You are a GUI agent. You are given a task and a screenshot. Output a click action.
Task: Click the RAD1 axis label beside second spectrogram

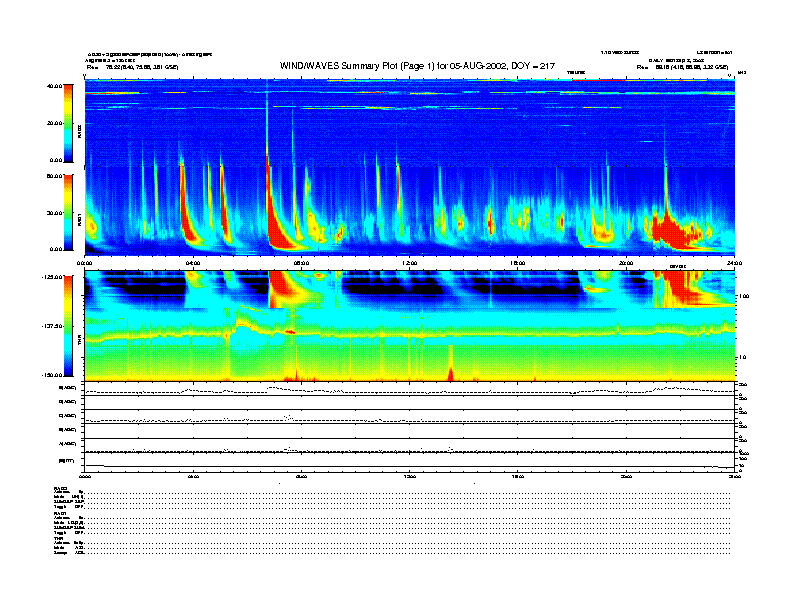pyautogui.click(x=79, y=219)
